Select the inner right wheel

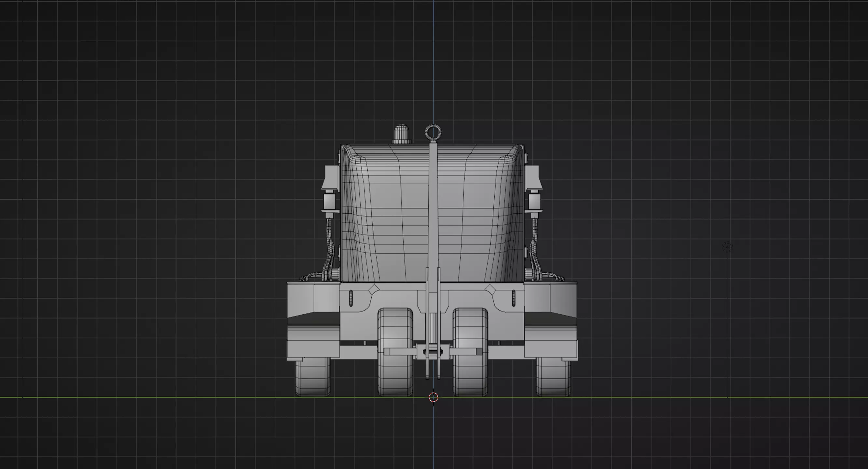click(470, 352)
